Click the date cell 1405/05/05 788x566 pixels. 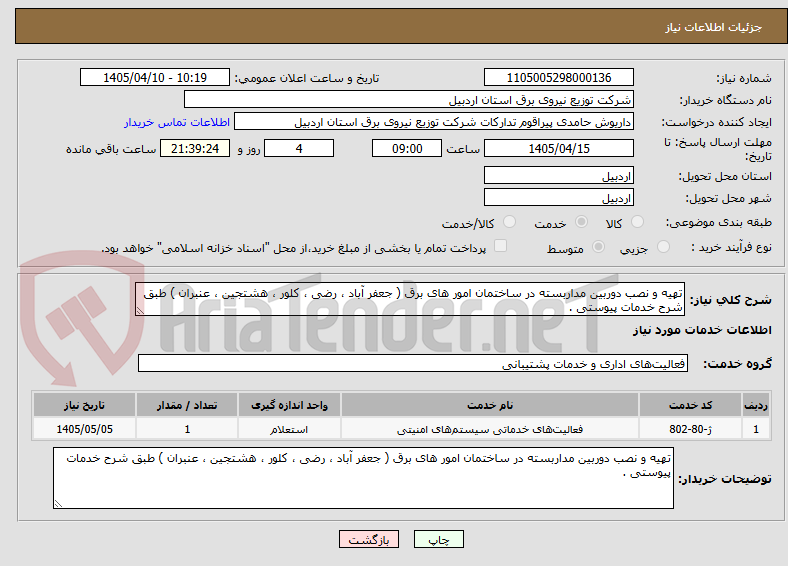[x=84, y=429]
